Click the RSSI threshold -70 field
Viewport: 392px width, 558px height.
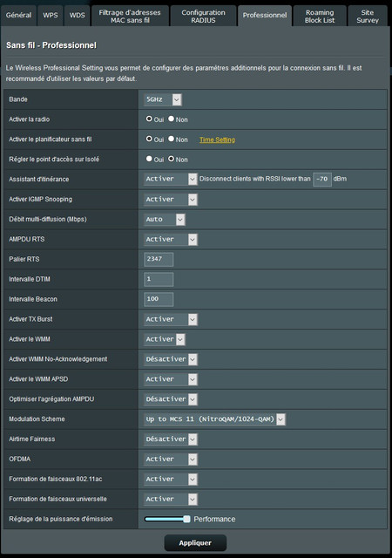coord(322,179)
